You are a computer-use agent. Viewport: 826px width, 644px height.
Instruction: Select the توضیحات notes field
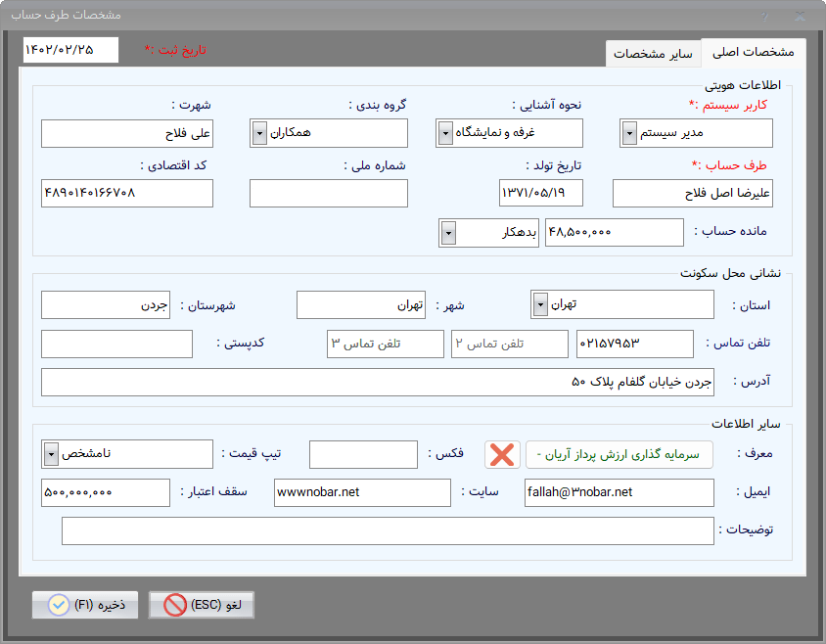click(387, 530)
